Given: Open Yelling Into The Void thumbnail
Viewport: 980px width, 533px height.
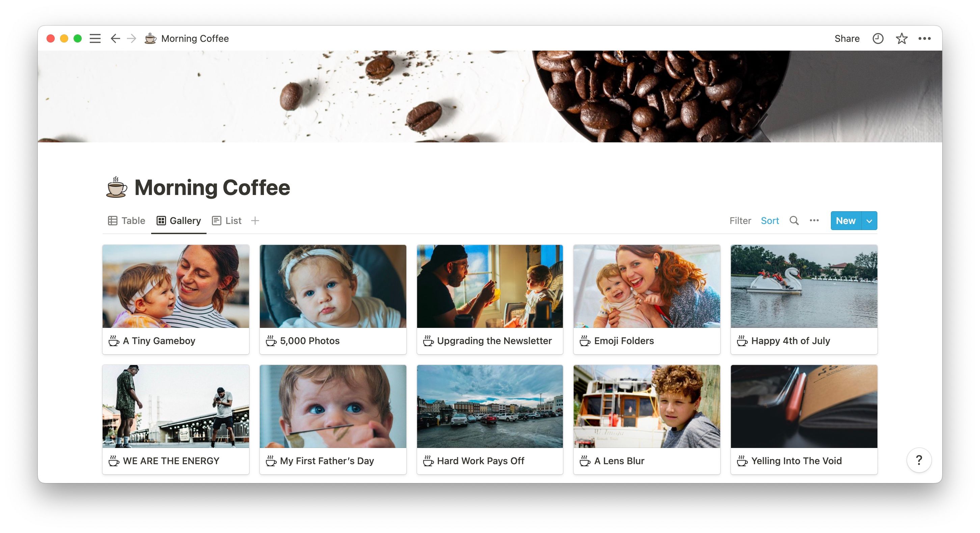Looking at the screenshot, I should pos(804,406).
